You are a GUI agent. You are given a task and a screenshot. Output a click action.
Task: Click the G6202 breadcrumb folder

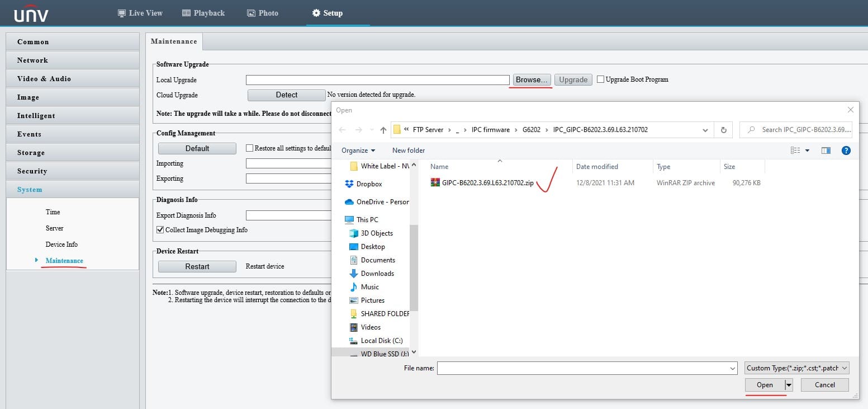coord(532,130)
